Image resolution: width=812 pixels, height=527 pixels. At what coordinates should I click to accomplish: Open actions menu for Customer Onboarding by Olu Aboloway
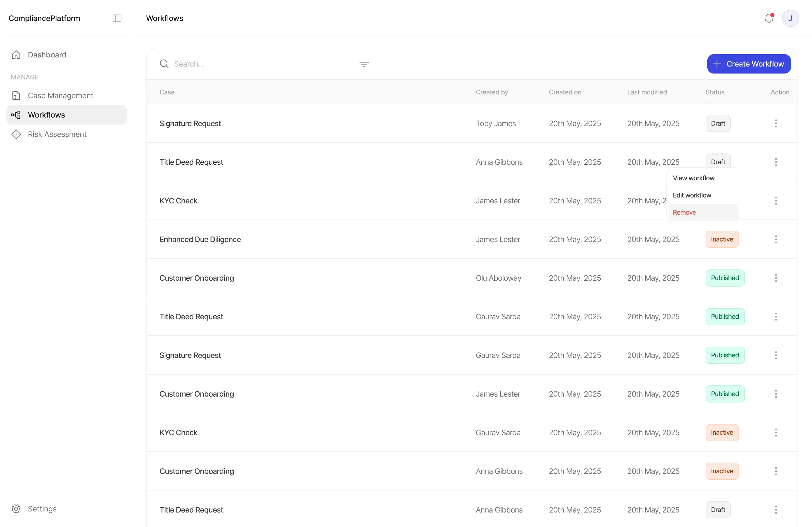tap(776, 278)
